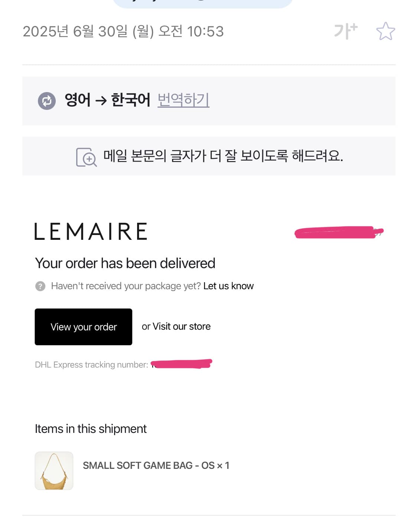The height and width of the screenshot is (532, 418).
Task: Open the Let us know link
Action: [229, 286]
